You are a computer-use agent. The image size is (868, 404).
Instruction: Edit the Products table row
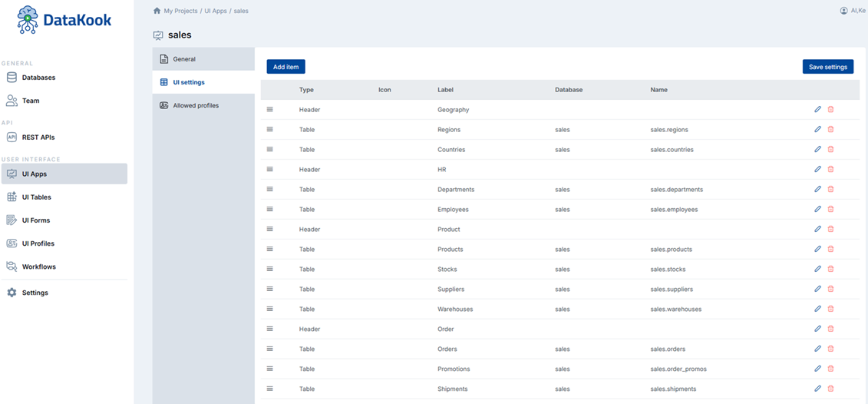click(817, 249)
